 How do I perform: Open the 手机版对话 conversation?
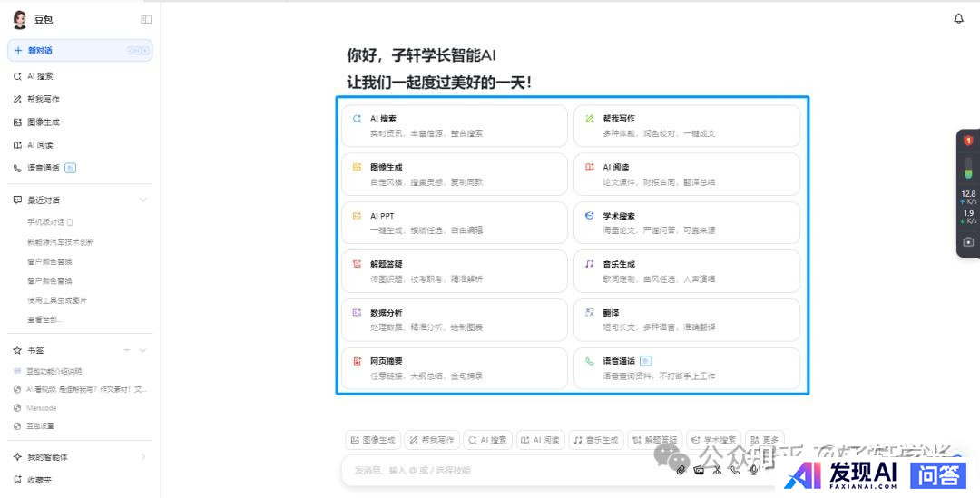tap(50, 222)
